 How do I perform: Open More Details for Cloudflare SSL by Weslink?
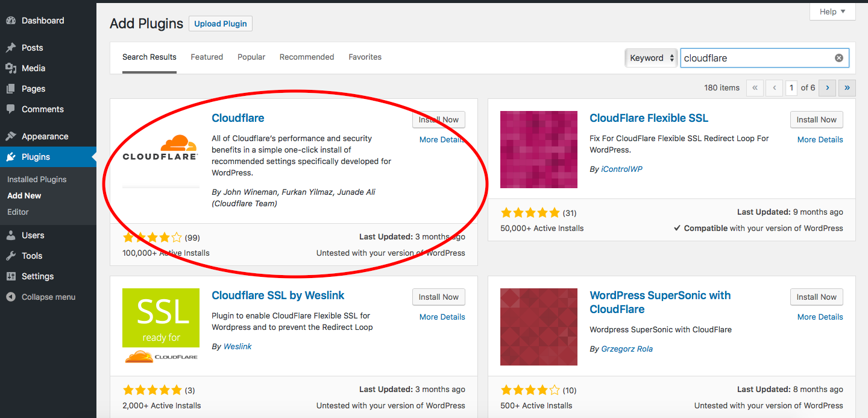coord(442,317)
